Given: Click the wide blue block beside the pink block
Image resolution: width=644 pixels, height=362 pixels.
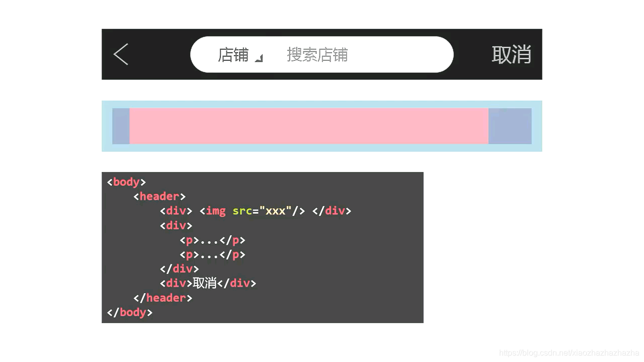Looking at the screenshot, I should point(510,126).
